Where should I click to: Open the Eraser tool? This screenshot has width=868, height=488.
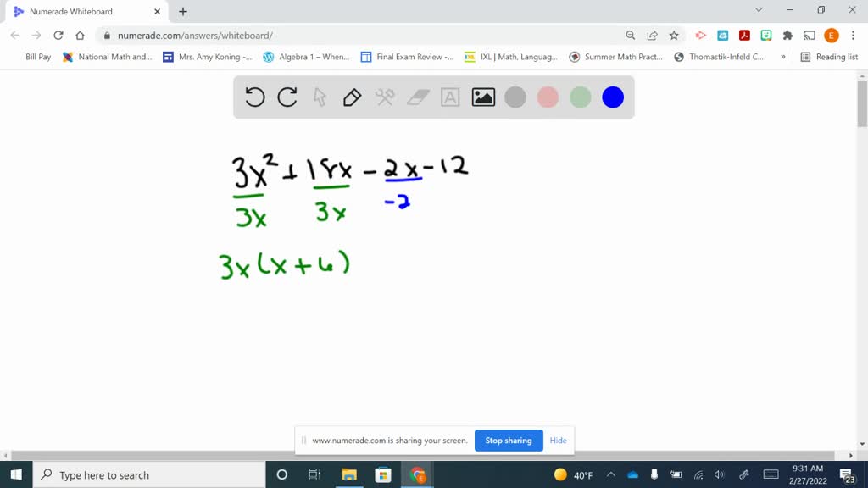tap(415, 97)
